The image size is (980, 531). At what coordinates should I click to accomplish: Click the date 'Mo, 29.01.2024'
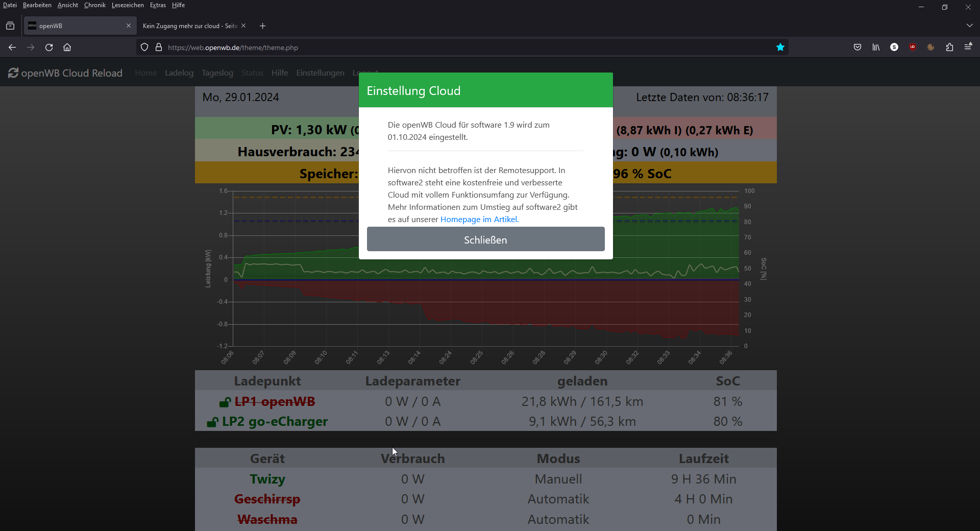pos(241,98)
